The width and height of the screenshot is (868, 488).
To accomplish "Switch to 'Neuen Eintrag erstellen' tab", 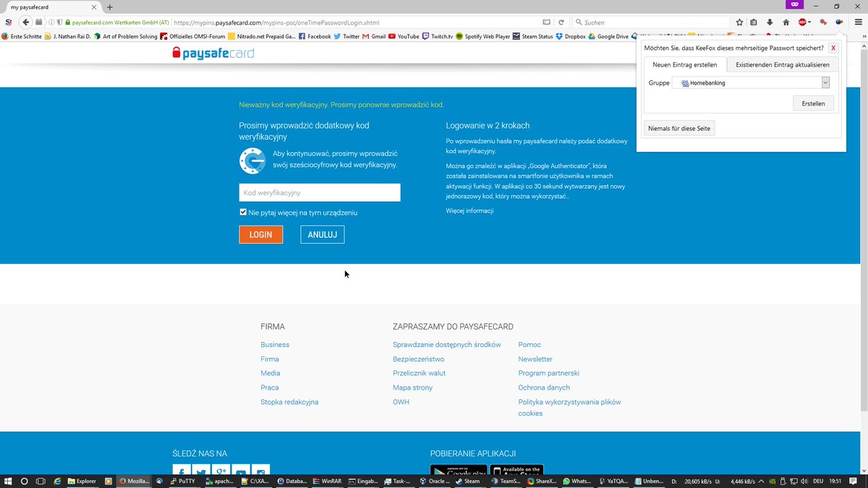I will 684,65.
